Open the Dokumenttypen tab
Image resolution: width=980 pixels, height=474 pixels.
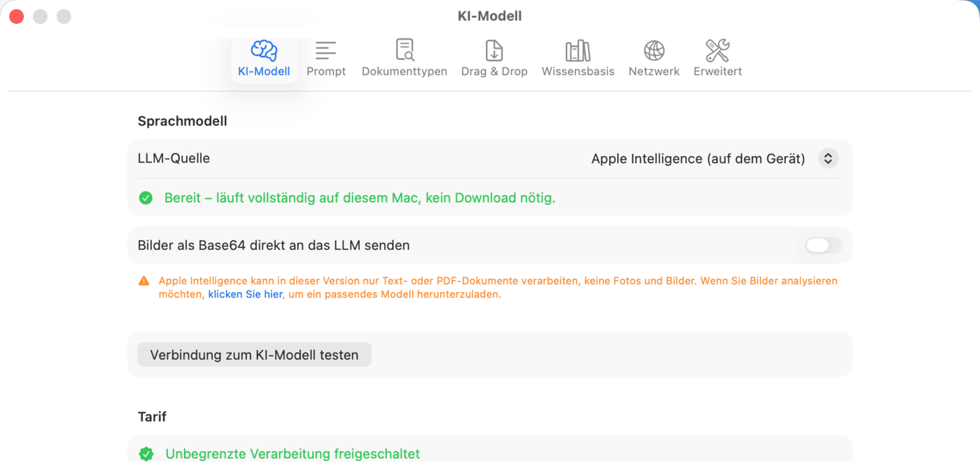point(405,59)
